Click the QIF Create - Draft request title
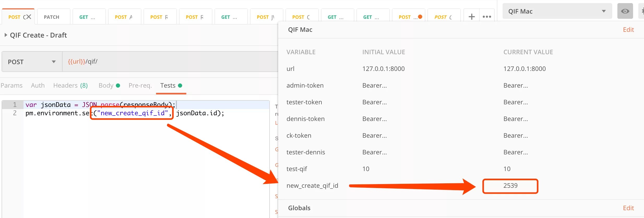This screenshot has width=644, height=218. pos(38,35)
